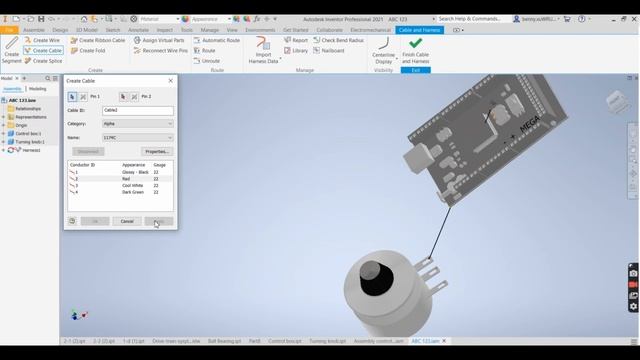Expand the Control box:1 node
640x360 pixels.
(x=4, y=133)
